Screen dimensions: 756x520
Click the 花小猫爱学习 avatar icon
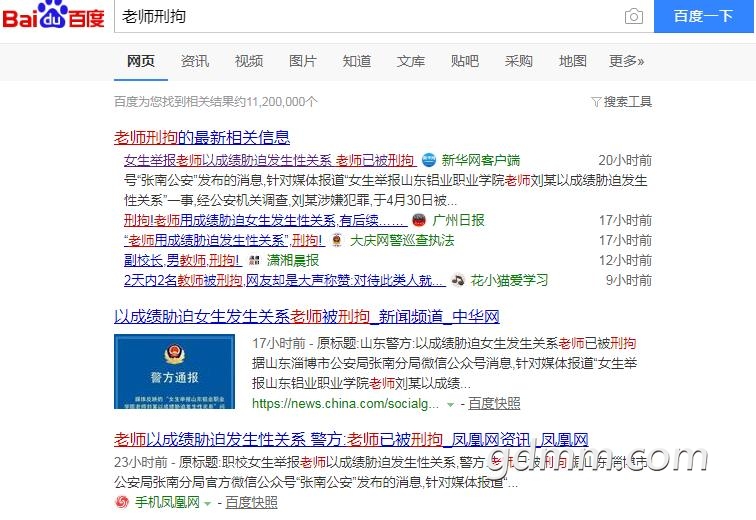click(x=458, y=280)
